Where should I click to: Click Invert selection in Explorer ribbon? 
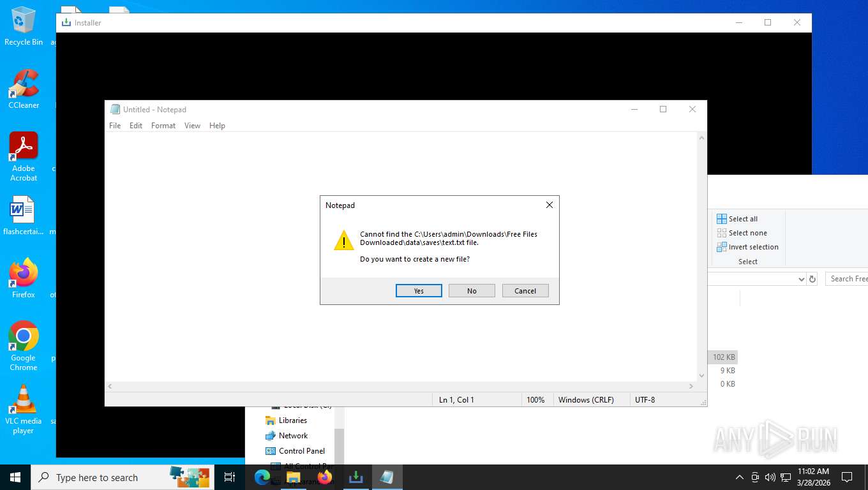point(747,247)
